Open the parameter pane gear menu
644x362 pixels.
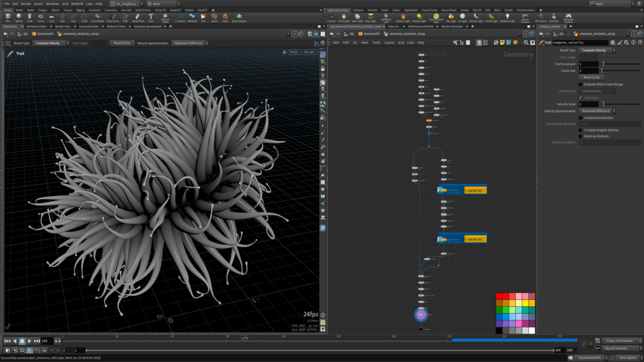[613, 43]
